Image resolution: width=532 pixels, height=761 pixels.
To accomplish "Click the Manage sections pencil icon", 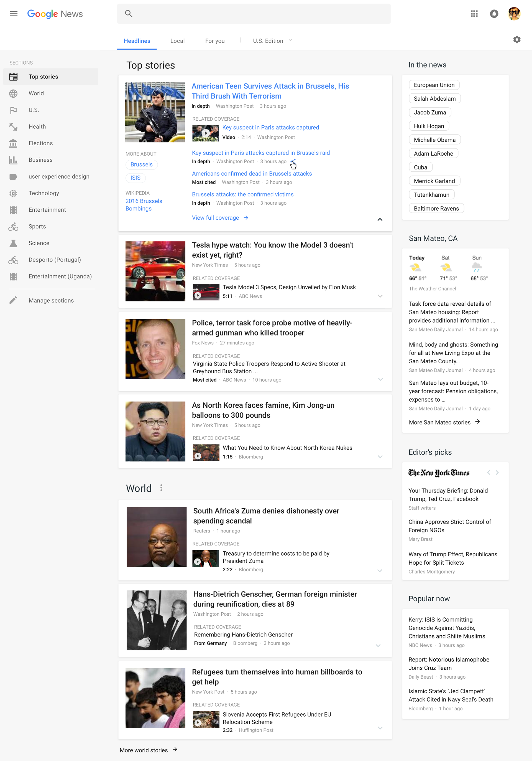I will tap(13, 300).
